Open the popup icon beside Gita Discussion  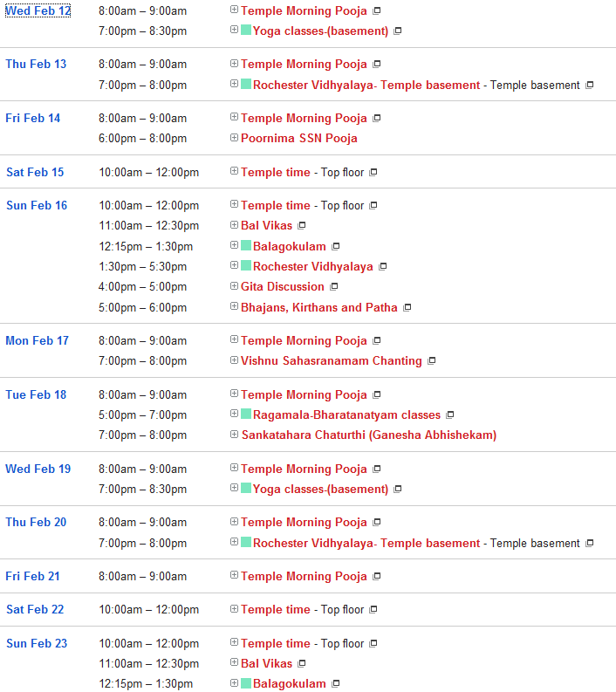point(334,287)
